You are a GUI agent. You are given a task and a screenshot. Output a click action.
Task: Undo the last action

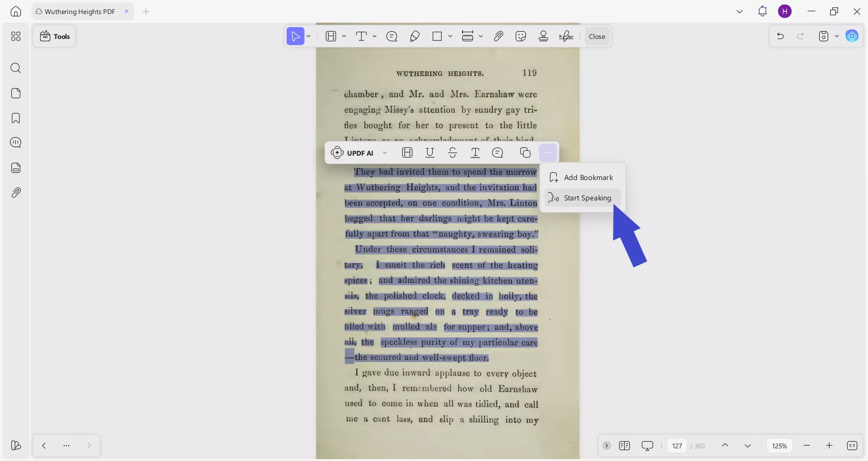780,36
